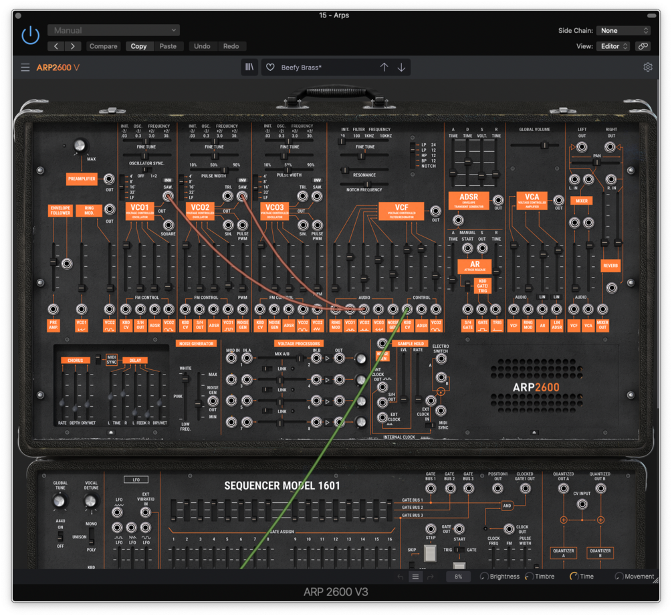Collapse effects panel with small arrow
This screenshot has width=672, height=616.
(111, 433)
